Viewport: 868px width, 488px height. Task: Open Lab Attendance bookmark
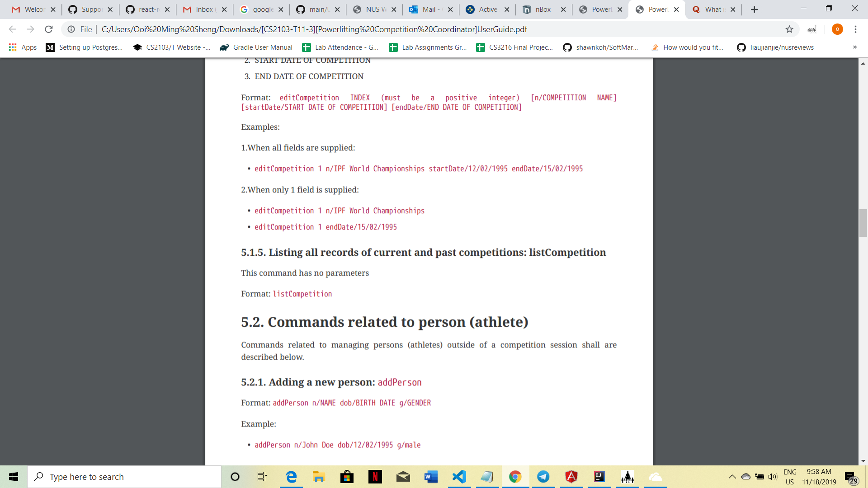point(340,47)
